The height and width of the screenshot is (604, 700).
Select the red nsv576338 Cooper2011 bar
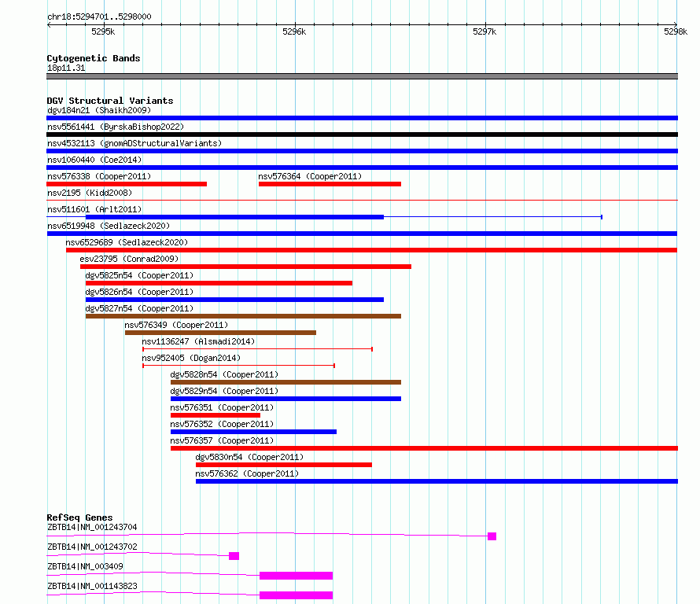(127, 184)
